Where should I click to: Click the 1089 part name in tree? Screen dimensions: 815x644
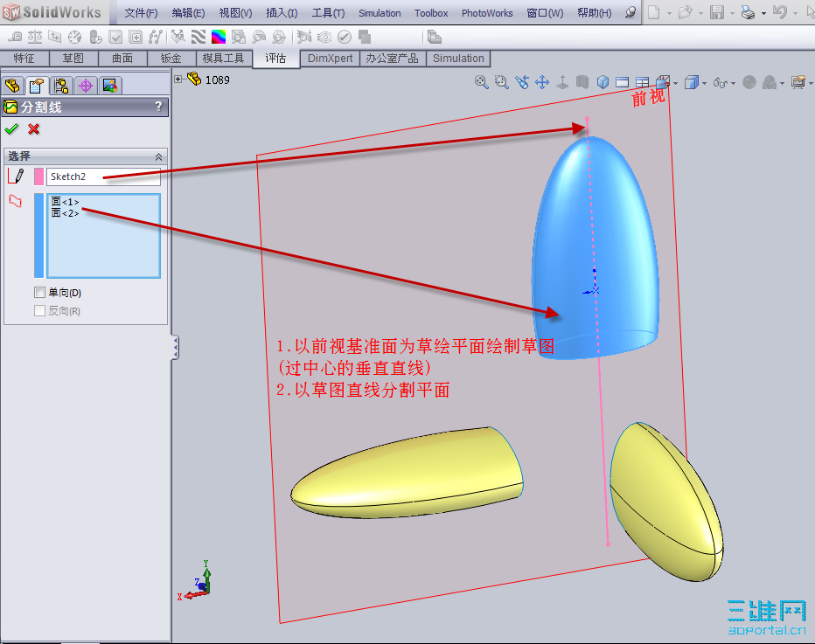coord(217,80)
